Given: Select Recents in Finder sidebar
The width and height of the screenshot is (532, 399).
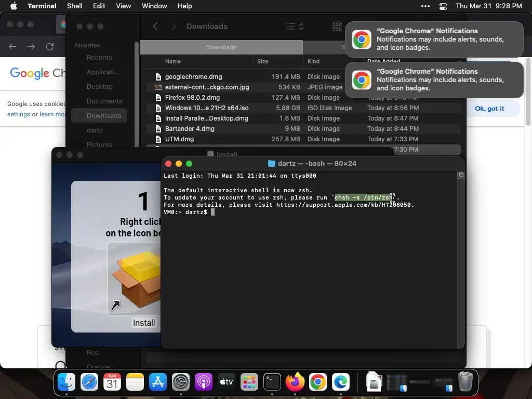Looking at the screenshot, I should tap(99, 57).
